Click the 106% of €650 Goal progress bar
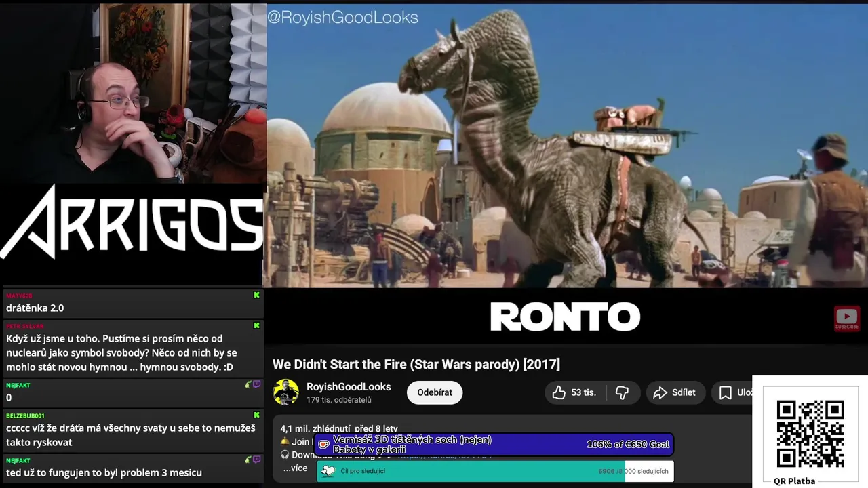 coord(494,445)
